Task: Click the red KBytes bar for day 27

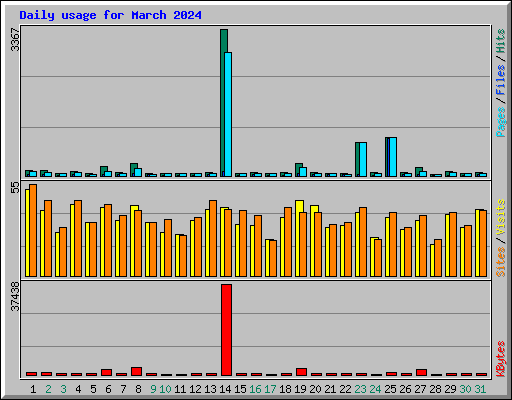Action: click(x=421, y=372)
